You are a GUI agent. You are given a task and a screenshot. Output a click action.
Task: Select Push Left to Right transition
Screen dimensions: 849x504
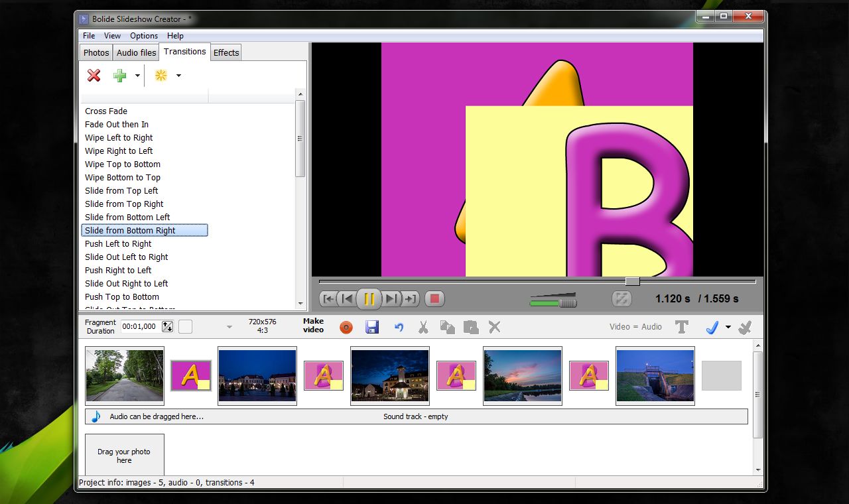coord(118,244)
